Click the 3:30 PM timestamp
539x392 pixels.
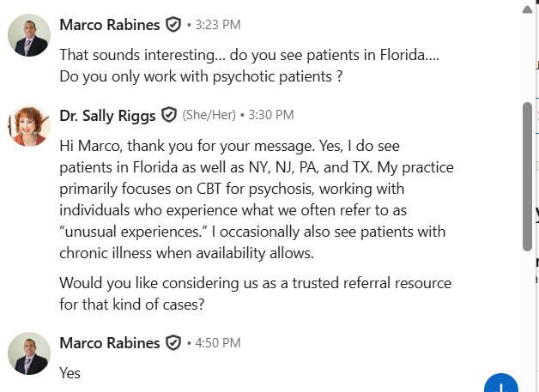pyautogui.click(x=270, y=115)
